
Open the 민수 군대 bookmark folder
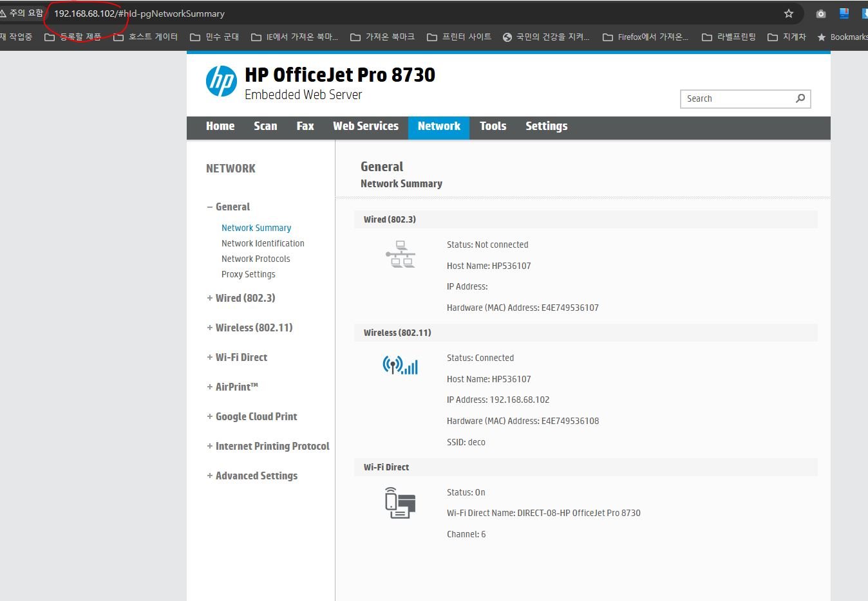pos(214,37)
